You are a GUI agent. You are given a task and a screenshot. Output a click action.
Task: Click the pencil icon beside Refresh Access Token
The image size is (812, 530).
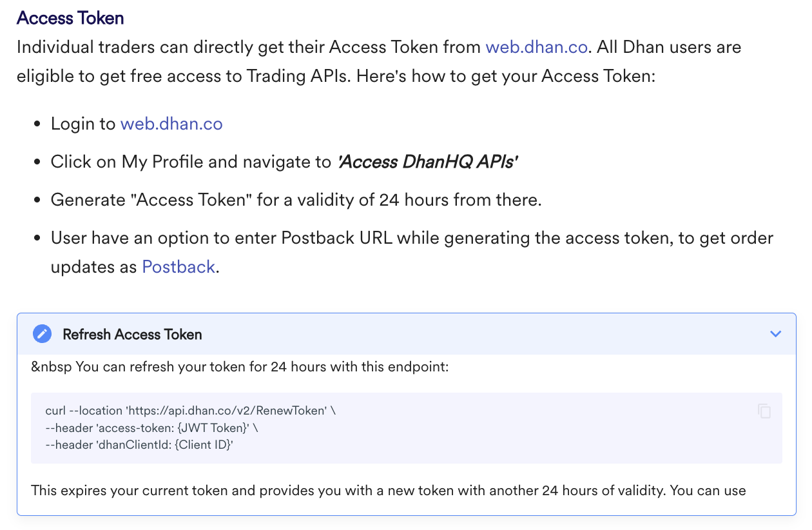[42, 334]
